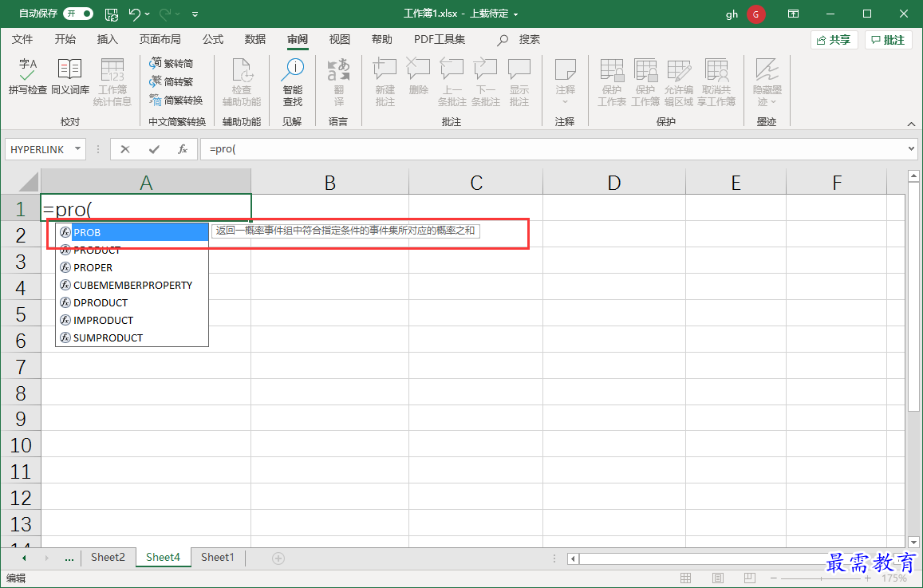Select column B header
This screenshot has height=588, width=923.
click(329, 182)
